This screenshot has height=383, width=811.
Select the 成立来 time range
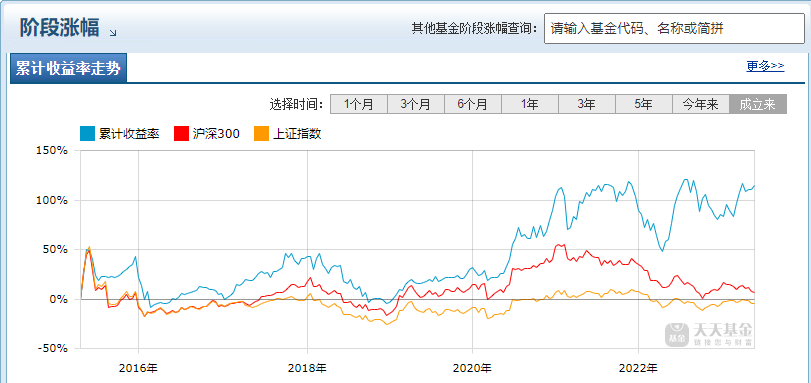(758, 104)
